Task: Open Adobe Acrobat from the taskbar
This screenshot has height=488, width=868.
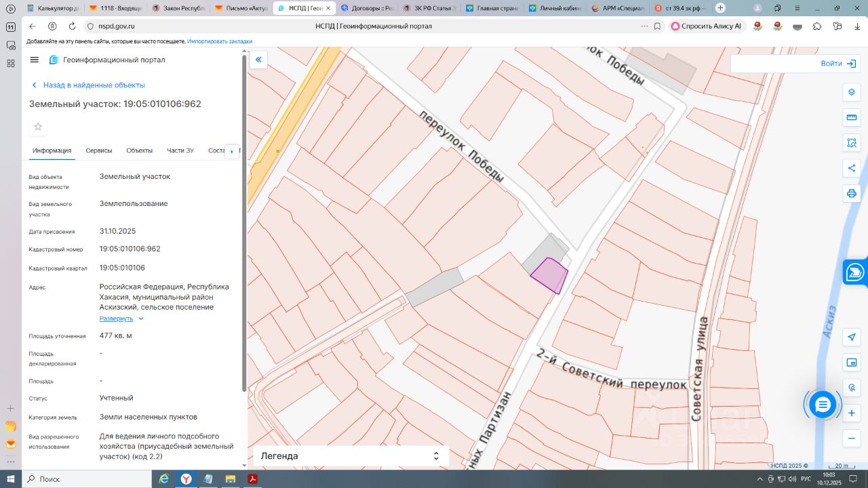Action: (252, 479)
